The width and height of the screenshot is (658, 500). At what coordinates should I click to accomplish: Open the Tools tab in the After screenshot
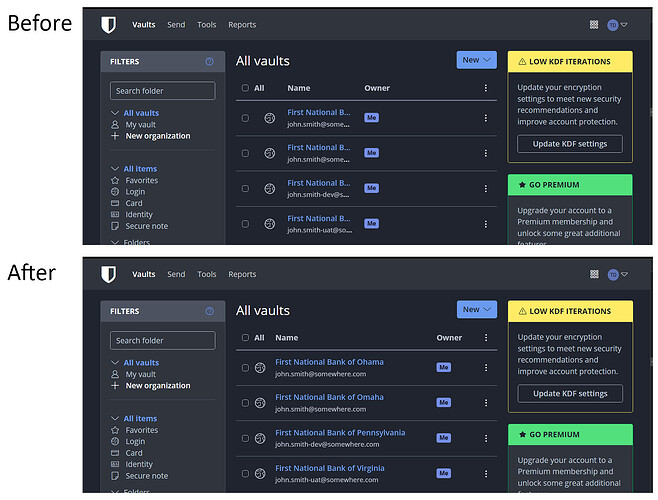click(x=206, y=274)
